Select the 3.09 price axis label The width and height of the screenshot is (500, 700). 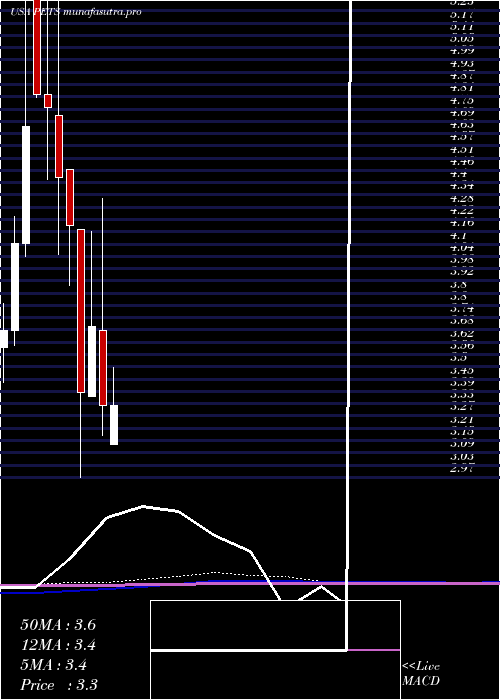coord(462,444)
